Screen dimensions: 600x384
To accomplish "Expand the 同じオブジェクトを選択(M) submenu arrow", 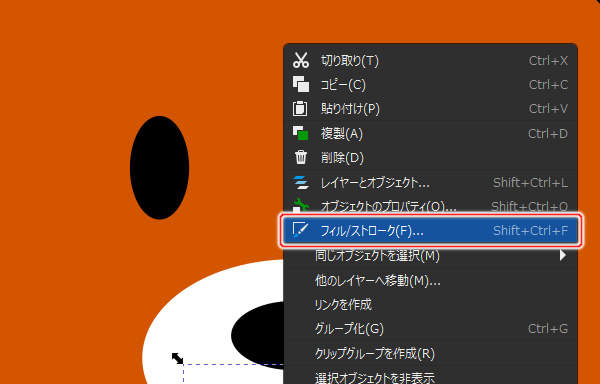I will 562,255.
